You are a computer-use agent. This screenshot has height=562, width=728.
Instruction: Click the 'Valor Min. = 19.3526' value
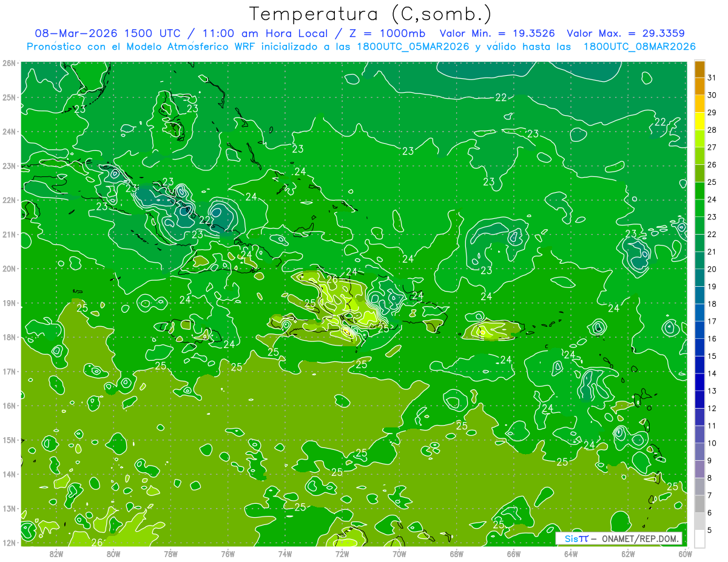tap(497, 33)
